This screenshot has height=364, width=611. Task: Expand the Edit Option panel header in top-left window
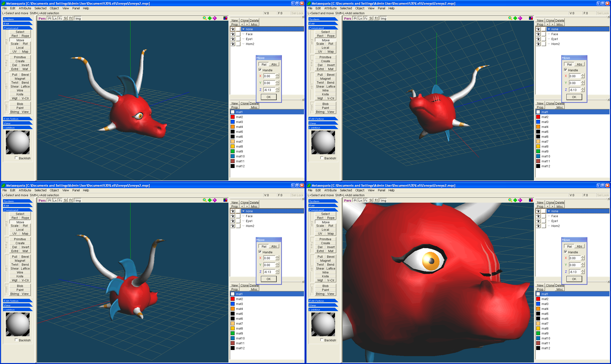pyautogui.click(x=18, y=119)
